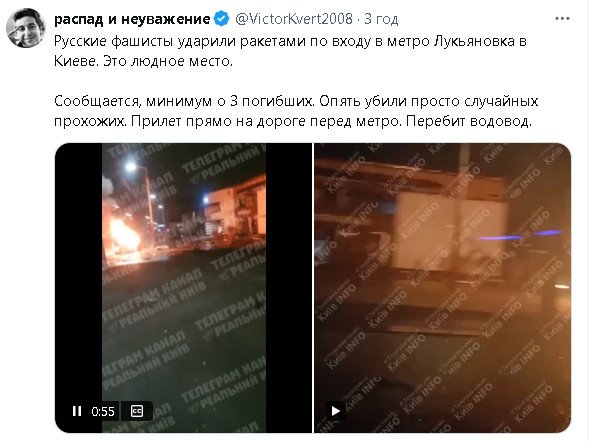
Task: Click the 0:55 video time indicator
Action: tap(103, 411)
